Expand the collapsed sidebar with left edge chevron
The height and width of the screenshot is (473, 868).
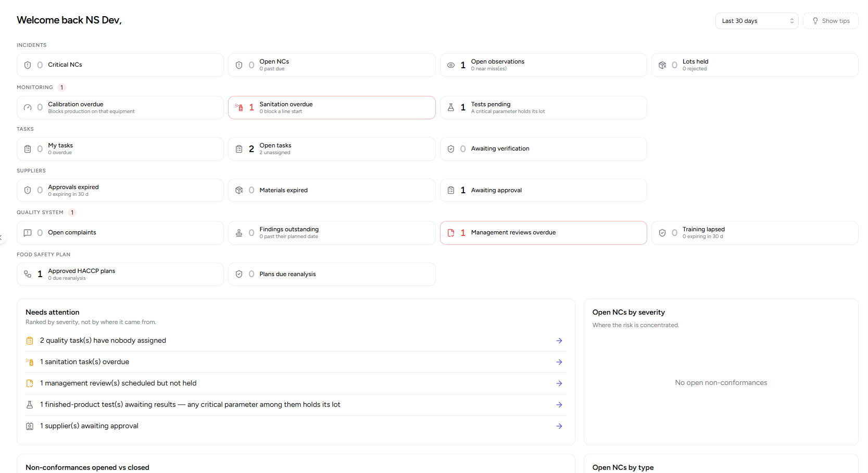click(x=2, y=238)
